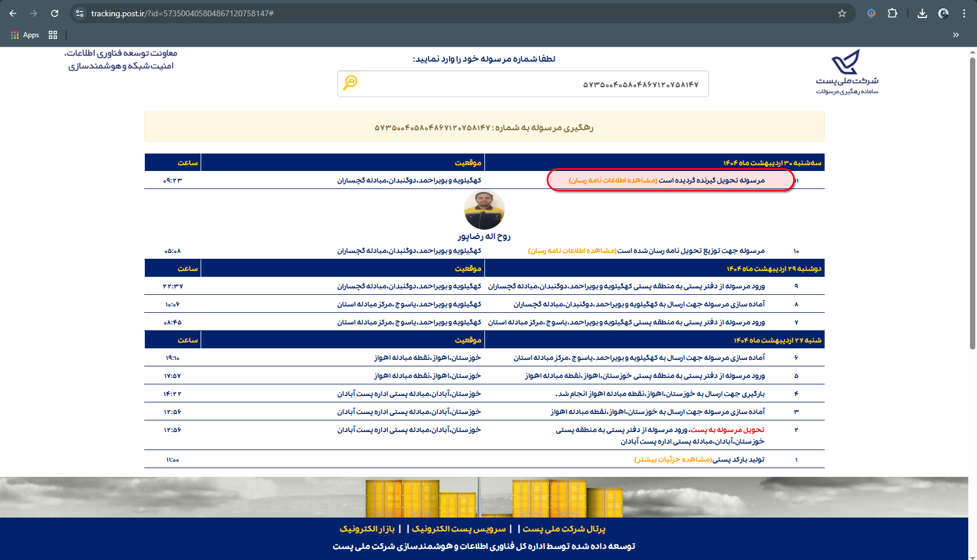
Task: Click the grid icon in bookmarks bar
Action: click(53, 35)
